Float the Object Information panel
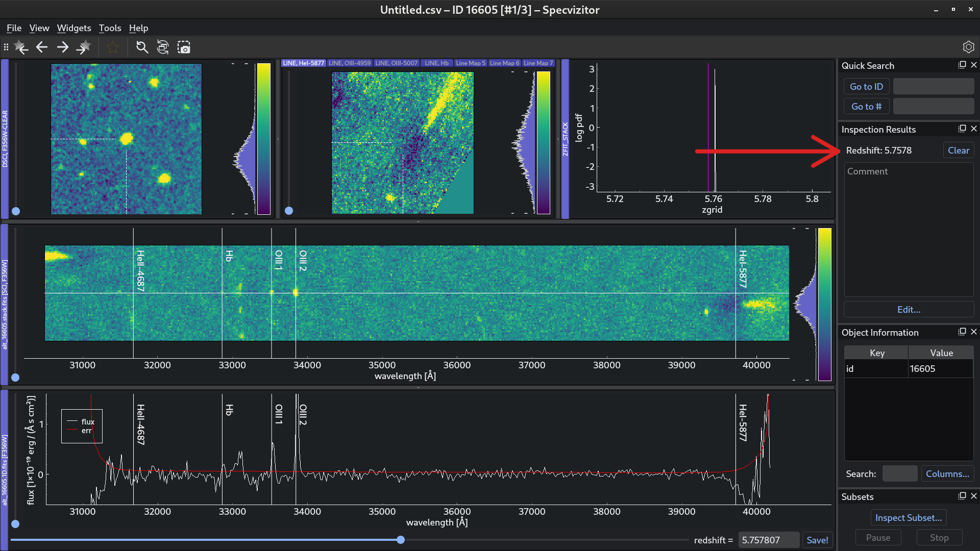 coord(962,332)
